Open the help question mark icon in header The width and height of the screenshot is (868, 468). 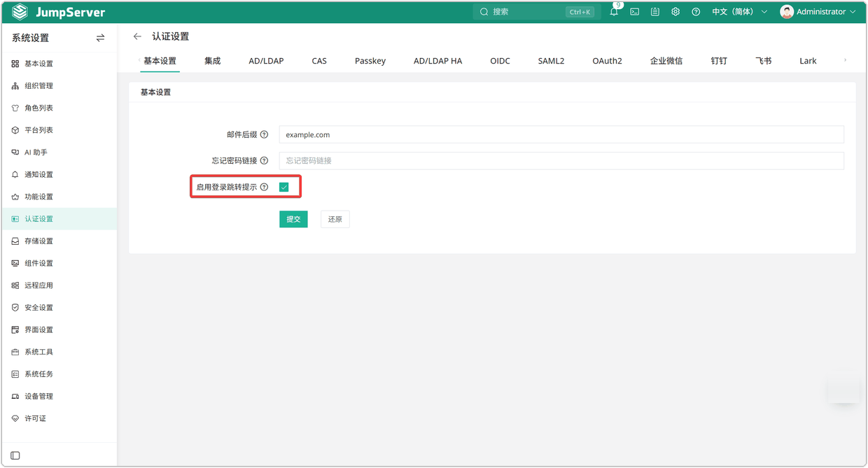tap(696, 12)
